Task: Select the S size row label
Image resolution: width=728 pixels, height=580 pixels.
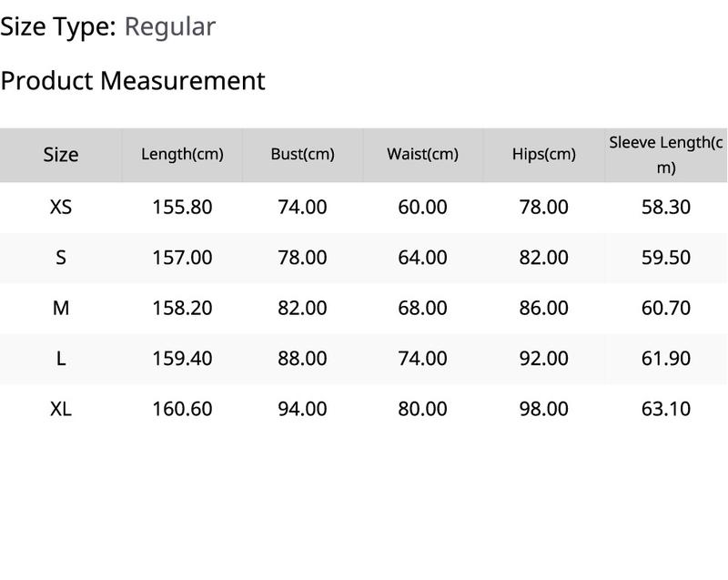Action: click(x=61, y=258)
